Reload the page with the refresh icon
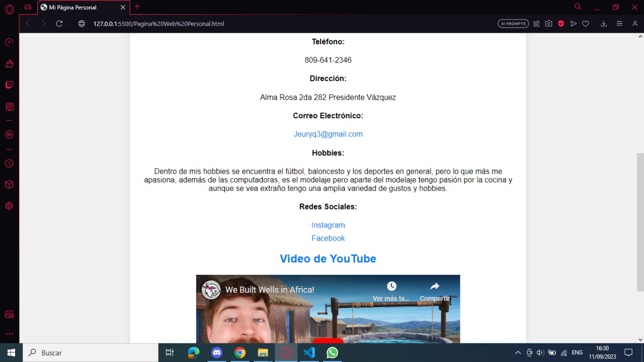Viewport: 644px width, 362px height. pyautogui.click(x=59, y=23)
